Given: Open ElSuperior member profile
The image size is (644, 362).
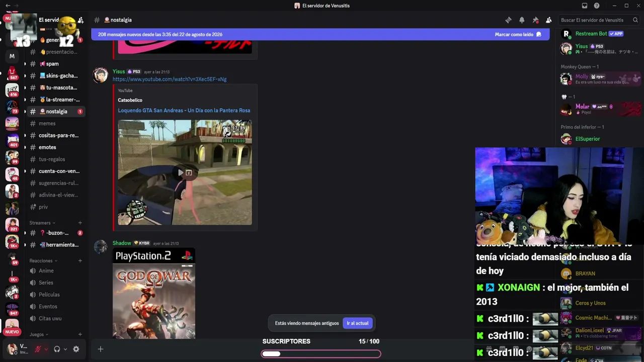Looking at the screenshot, I should click(x=601, y=139).
